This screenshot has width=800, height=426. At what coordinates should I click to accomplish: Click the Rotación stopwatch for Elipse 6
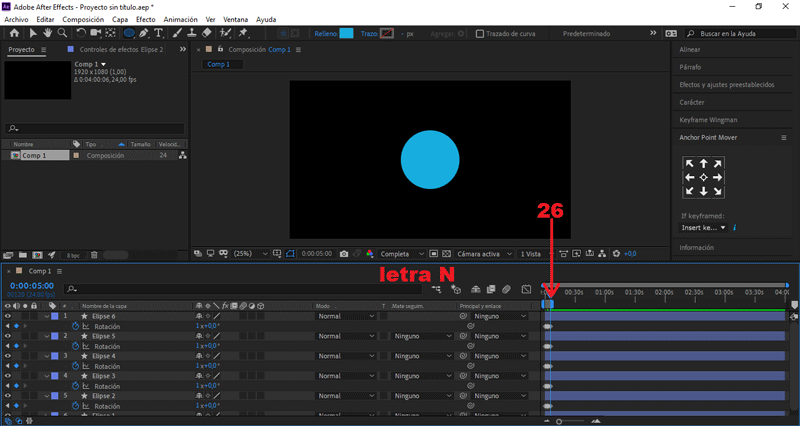point(75,326)
